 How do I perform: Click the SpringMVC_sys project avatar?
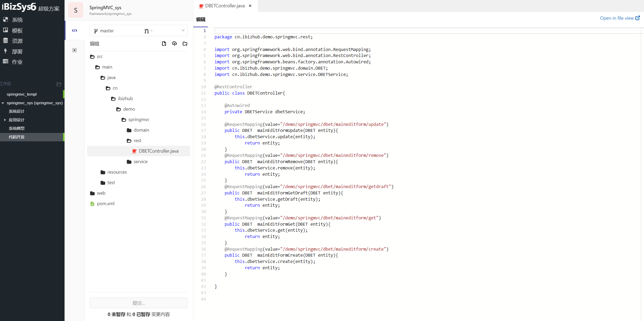point(76,10)
